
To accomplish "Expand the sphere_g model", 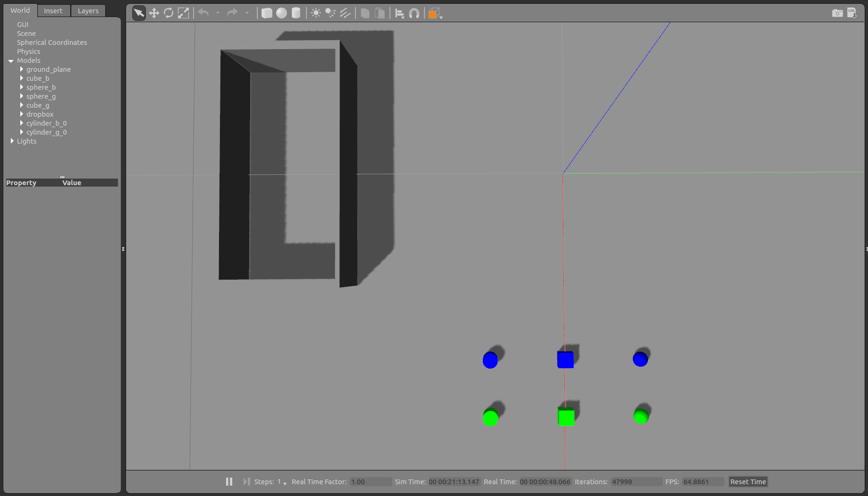I will pos(22,96).
